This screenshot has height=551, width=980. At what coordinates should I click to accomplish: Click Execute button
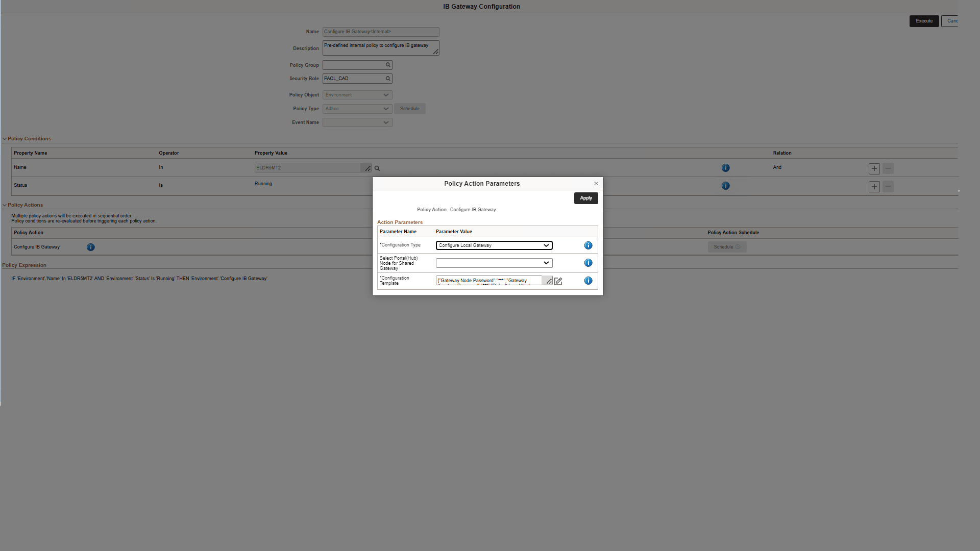point(923,21)
